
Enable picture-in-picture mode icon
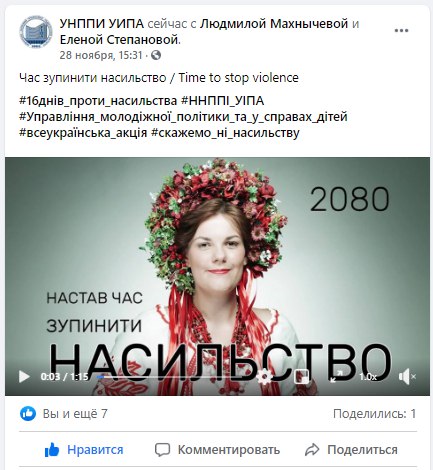click(302, 377)
